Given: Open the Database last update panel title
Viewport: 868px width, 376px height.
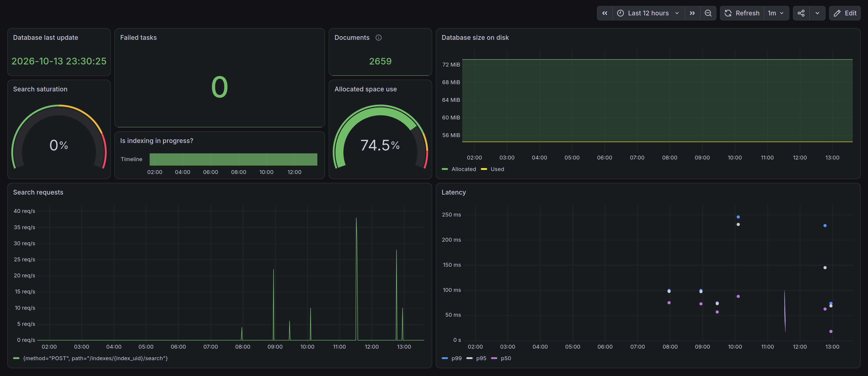Looking at the screenshot, I should coord(45,37).
